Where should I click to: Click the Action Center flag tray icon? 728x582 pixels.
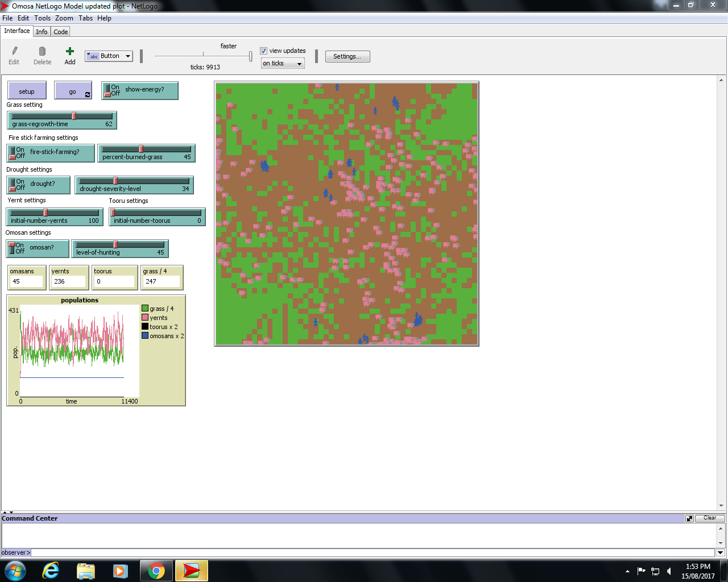click(x=642, y=571)
